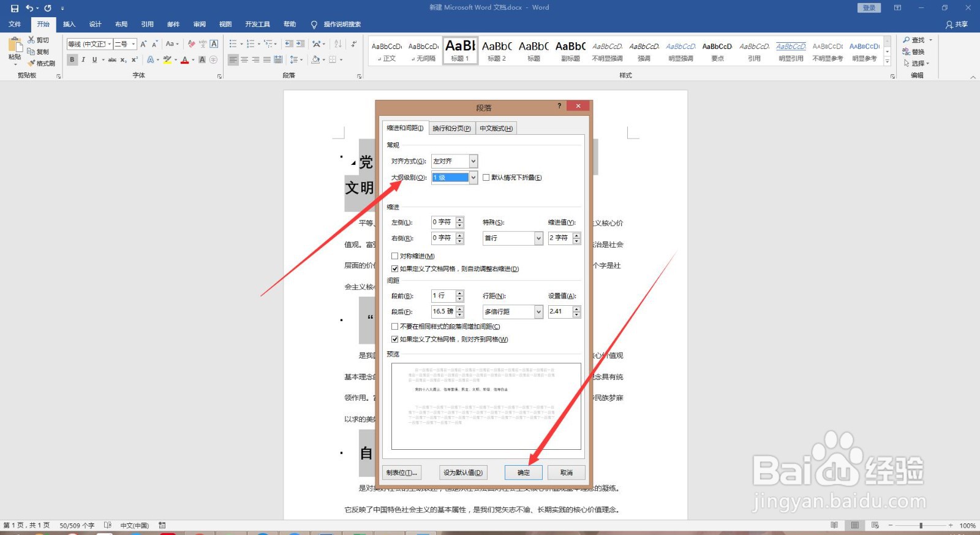
Task: Check the 对称缩进 (mirror indents) checkbox
Action: [x=395, y=256]
